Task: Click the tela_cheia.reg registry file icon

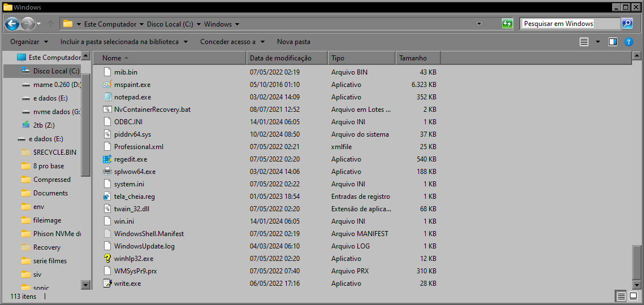Action: [107, 196]
